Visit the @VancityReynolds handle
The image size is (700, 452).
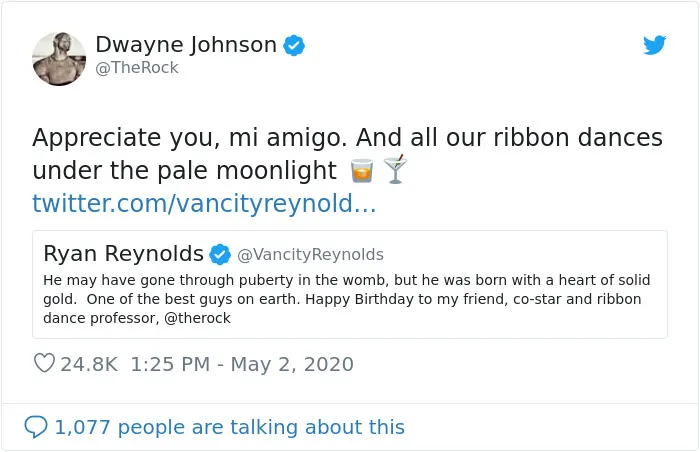(310, 255)
